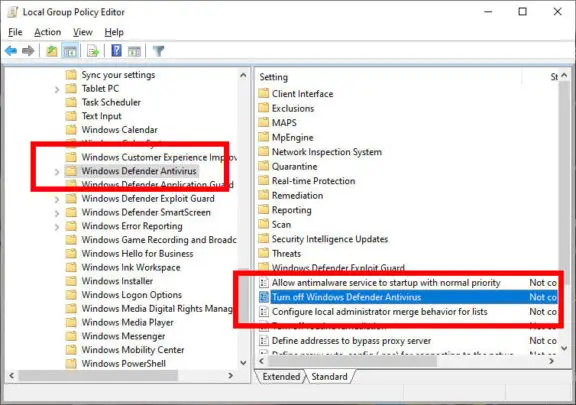Select Windows Installer in the tree
Screen dimensions: 576x405
pyautogui.click(x=109, y=281)
